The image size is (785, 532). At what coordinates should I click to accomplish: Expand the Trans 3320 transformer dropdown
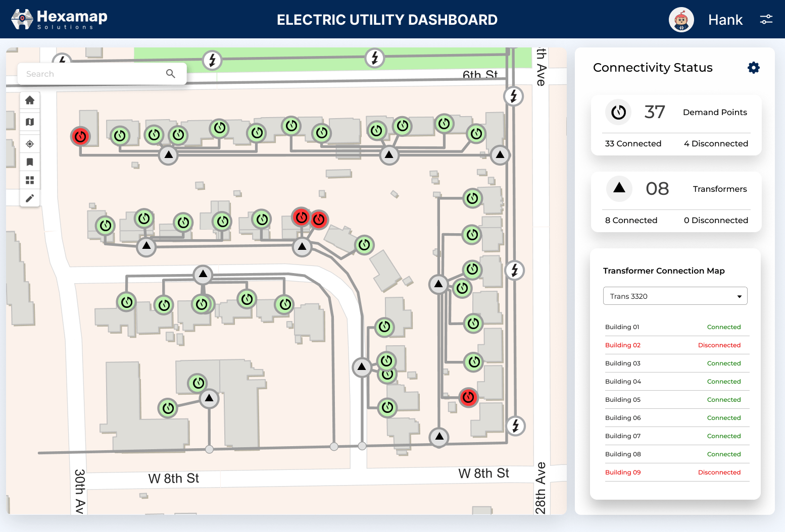pyautogui.click(x=675, y=296)
